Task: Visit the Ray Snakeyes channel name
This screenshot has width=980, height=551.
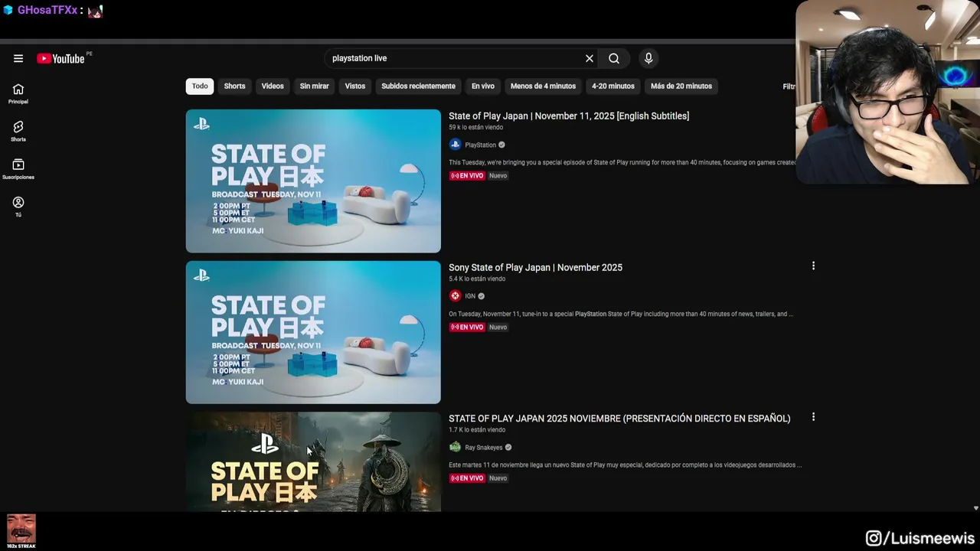Action: [x=484, y=448]
